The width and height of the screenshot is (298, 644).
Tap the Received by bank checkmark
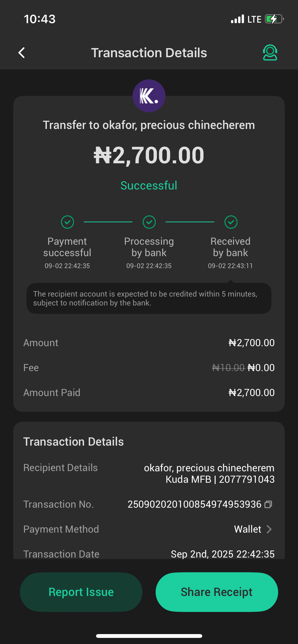231,222
